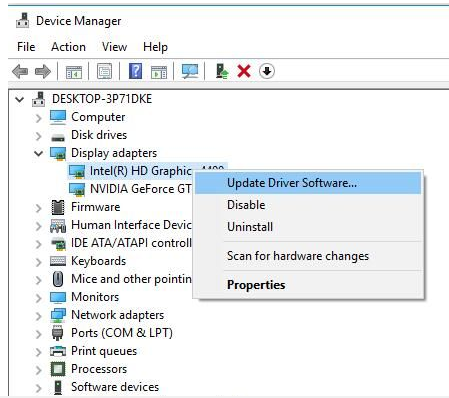The height and width of the screenshot is (398, 449).
Task: Expand the IDE ATA/ATAPI controllers category
Action: point(39,244)
